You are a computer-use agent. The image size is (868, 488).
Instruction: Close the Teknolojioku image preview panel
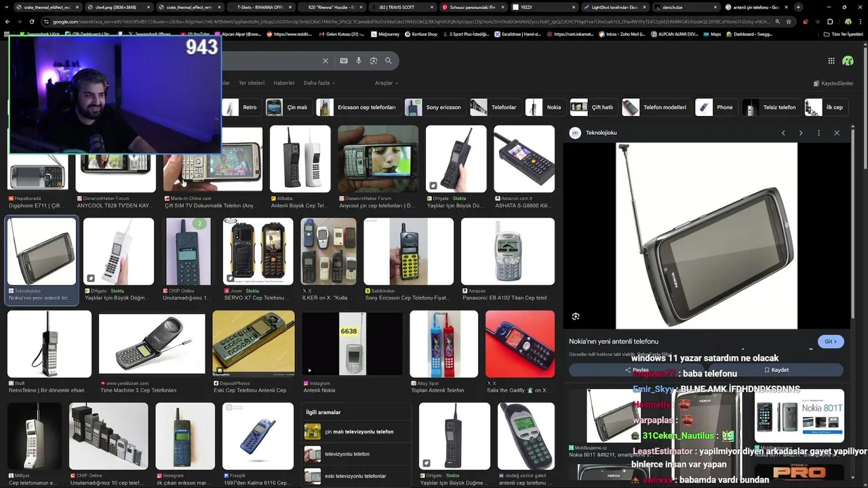[837, 133]
